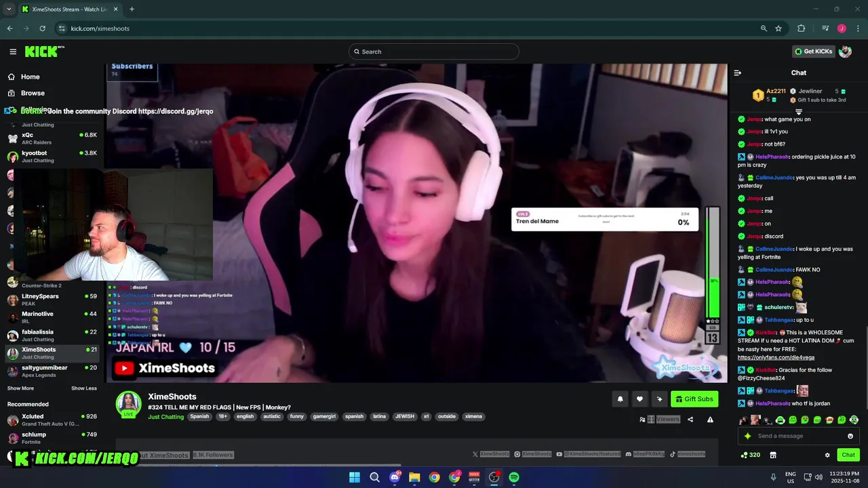Click Jewliner in gift leaderboard
Image resolution: width=868 pixels, height=488 pixels.
click(810, 91)
